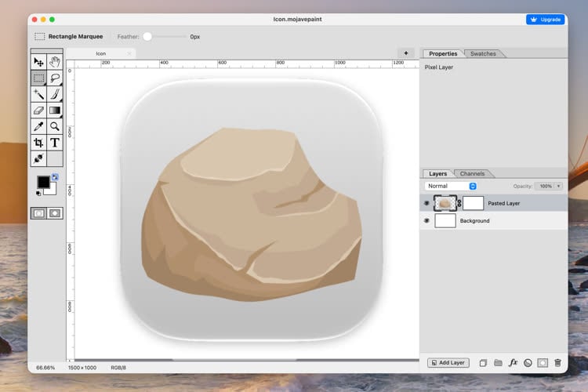Open the fx layer effects menu
Viewport: 588px width, 392px height.
(513, 363)
